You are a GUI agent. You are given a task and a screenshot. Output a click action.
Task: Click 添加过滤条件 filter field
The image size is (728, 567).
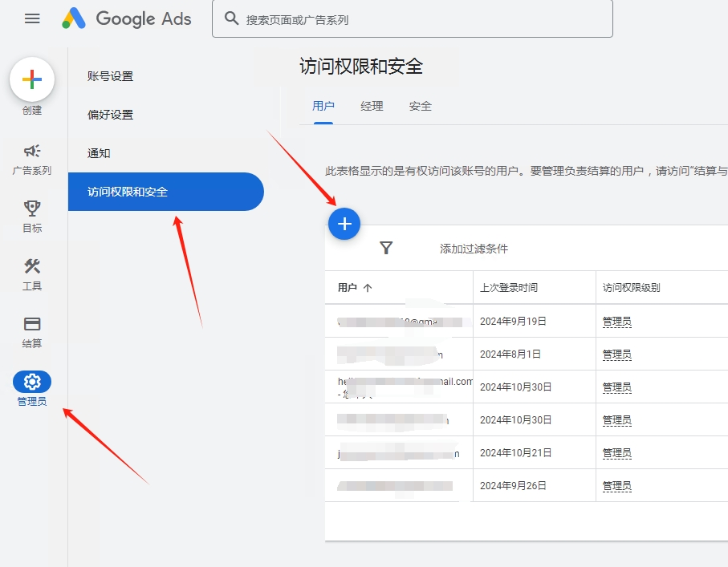(x=474, y=249)
